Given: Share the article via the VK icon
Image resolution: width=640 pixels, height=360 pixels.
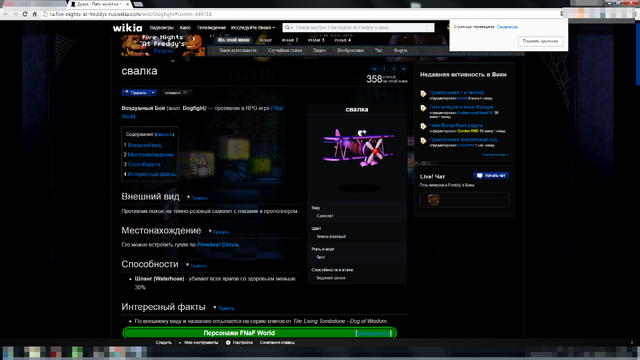Looking at the screenshot, I should point(374,69).
